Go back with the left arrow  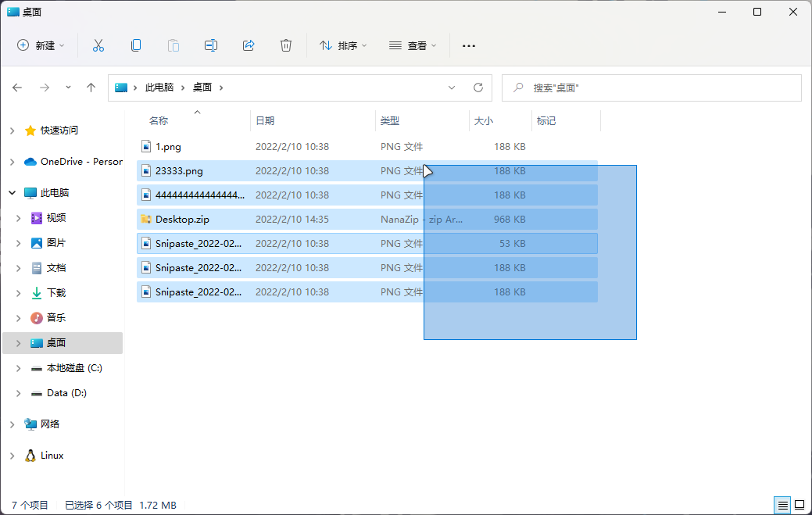(17, 88)
